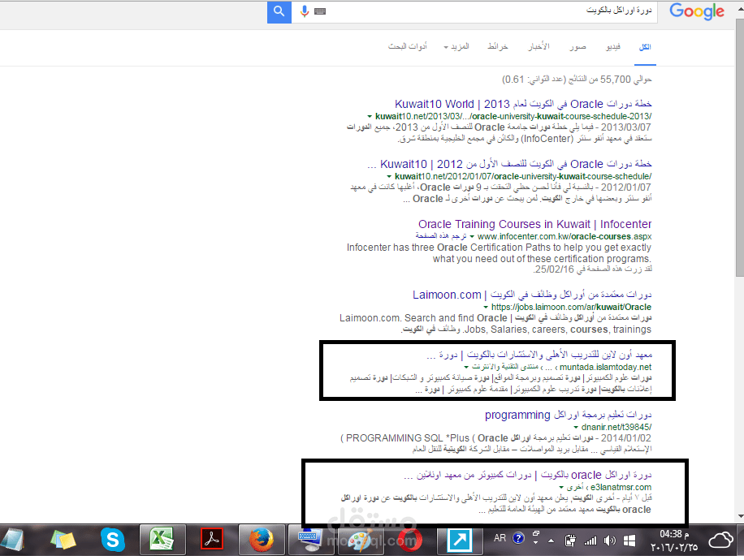Click the AR language indicator
Image resolution: width=744 pixels, height=560 pixels.
pos(500,538)
